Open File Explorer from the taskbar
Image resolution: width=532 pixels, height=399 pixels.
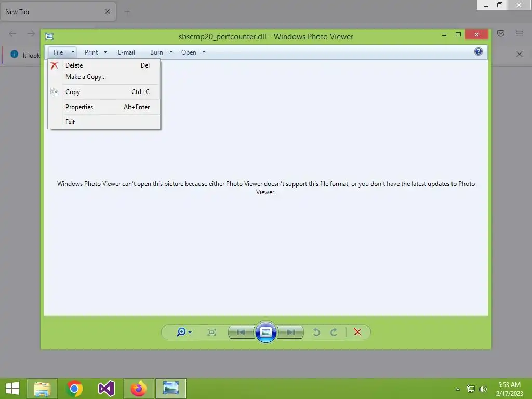[42, 389]
